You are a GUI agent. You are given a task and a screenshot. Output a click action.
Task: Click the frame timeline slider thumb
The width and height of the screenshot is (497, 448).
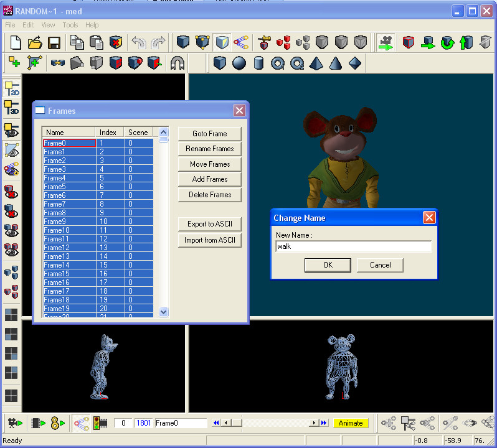[237, 423]
